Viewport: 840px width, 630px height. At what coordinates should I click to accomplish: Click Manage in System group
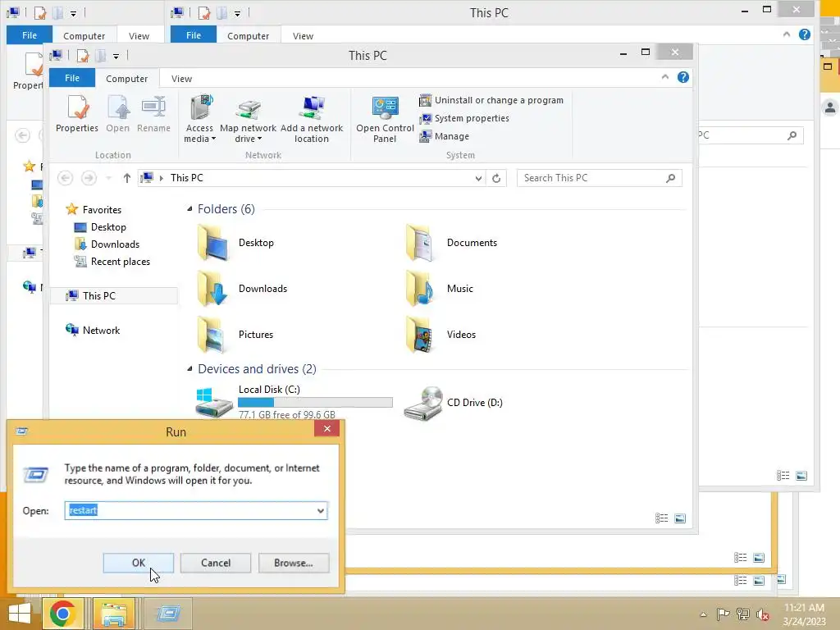[x=445, y=137]
